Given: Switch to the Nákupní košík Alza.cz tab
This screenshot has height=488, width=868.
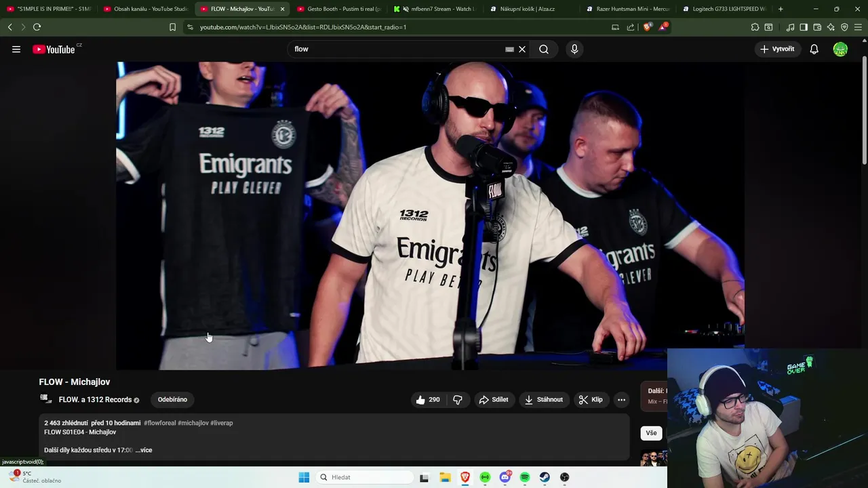Looking at the screenshot, I should (x=532, y=9).
